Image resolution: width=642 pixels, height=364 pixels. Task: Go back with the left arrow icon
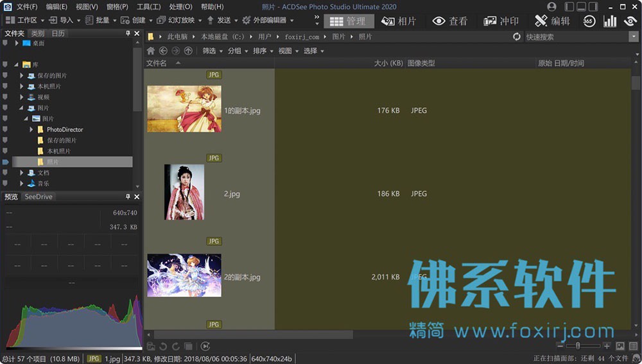(163, 51)
